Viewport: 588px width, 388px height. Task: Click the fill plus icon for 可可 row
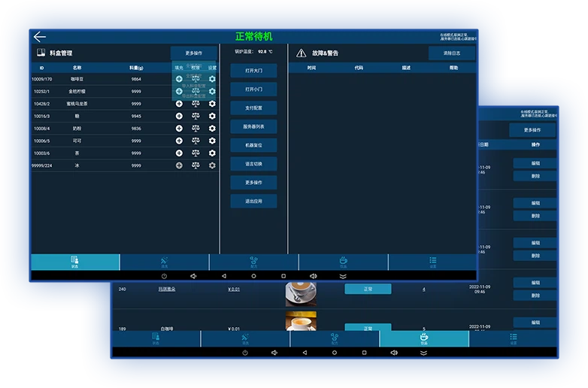179,141
